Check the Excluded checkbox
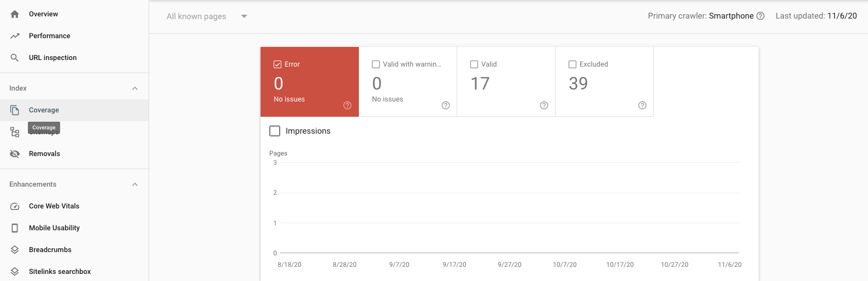The width and height of the screenshot is (868, 281). coord(572,64)
